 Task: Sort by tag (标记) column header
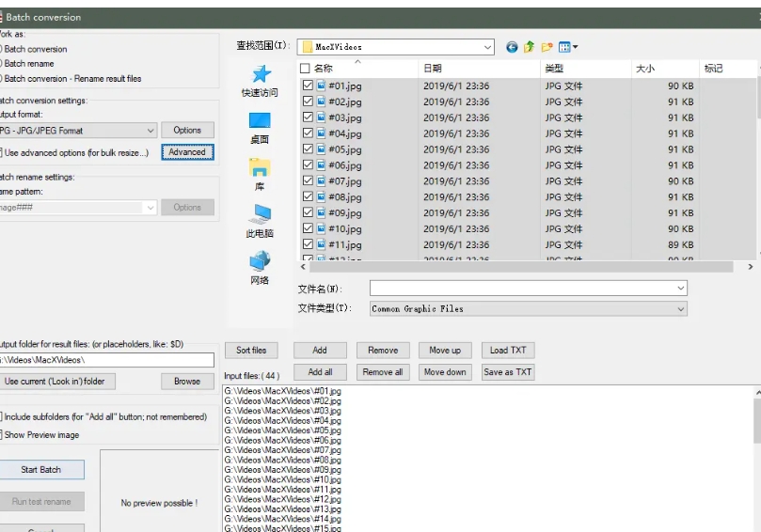pos(713,69)
